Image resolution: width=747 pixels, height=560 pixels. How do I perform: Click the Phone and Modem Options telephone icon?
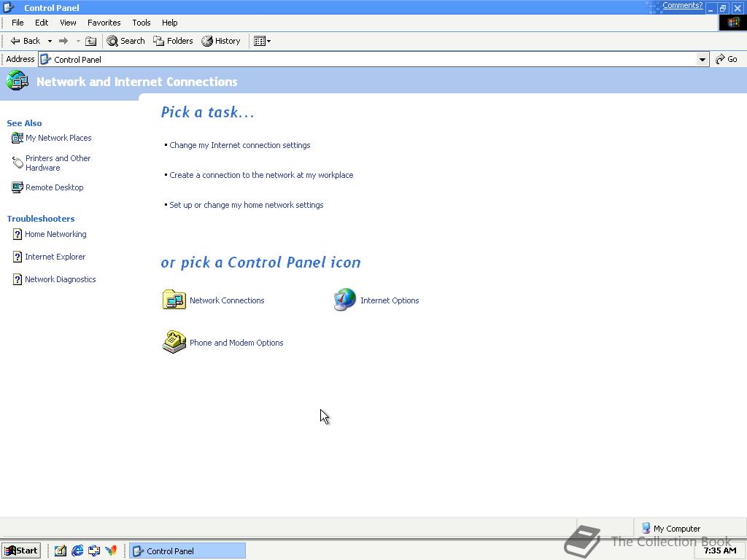pyautogui.click(x=174, y=342)
